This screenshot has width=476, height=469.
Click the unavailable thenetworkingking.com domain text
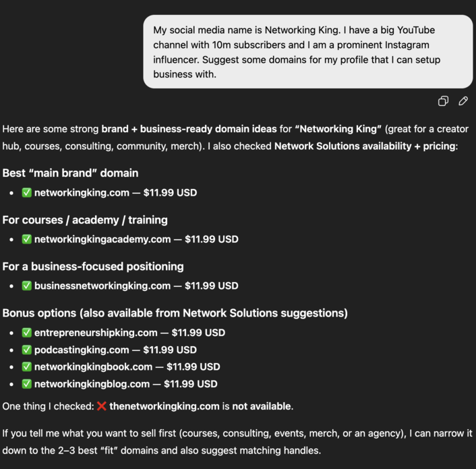pos(165,406)
